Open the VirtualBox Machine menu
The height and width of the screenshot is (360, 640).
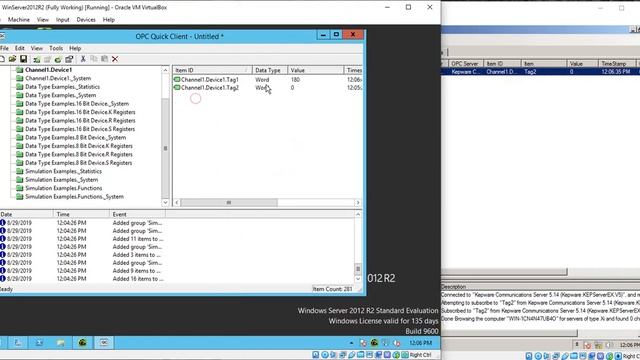(x=19, y=20)
